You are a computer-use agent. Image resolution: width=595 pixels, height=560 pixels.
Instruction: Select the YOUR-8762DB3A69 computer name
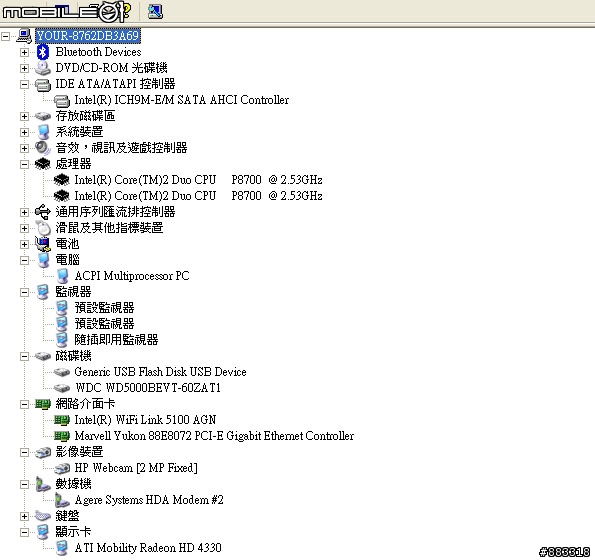tap(88, 36)
